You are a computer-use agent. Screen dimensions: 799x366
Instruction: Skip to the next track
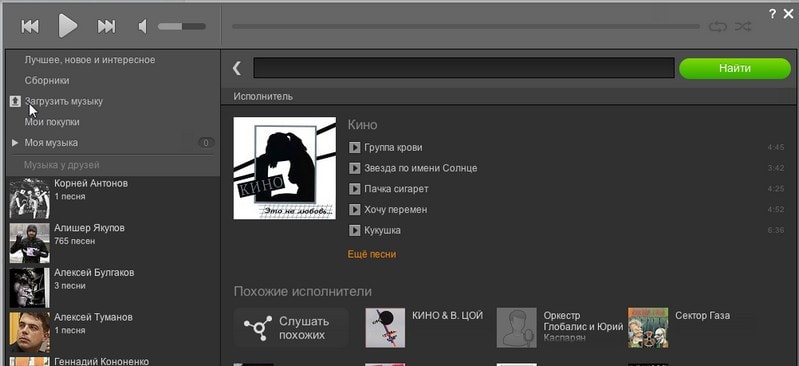(x=106, y=26)
